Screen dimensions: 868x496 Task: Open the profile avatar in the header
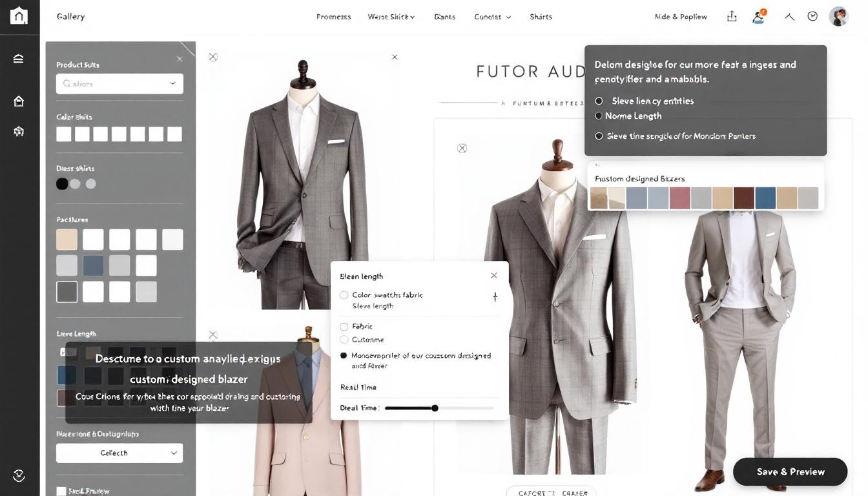pyautogui.click(x=838, y=17)
